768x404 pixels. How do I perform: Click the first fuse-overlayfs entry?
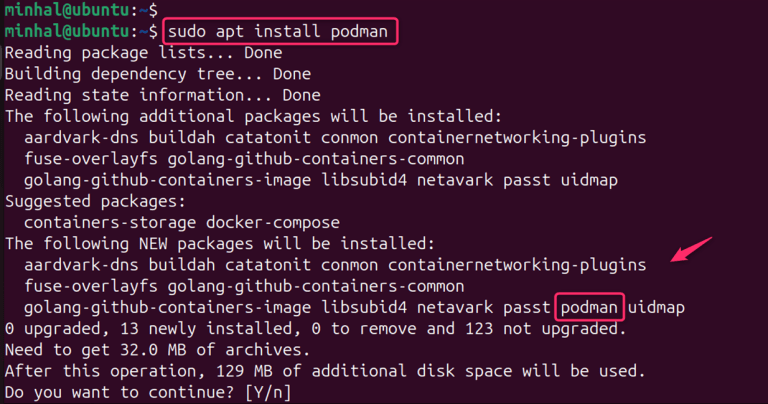click(91, 159)
